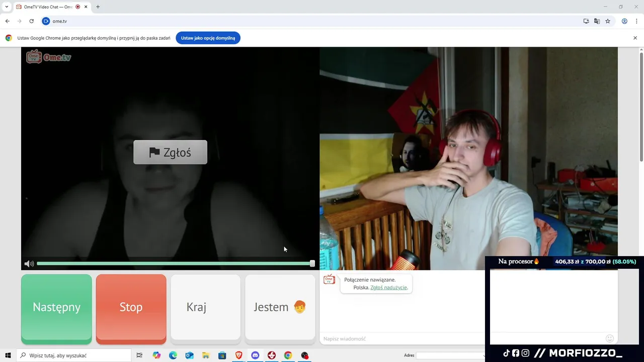Open the translate page icon

597,21
